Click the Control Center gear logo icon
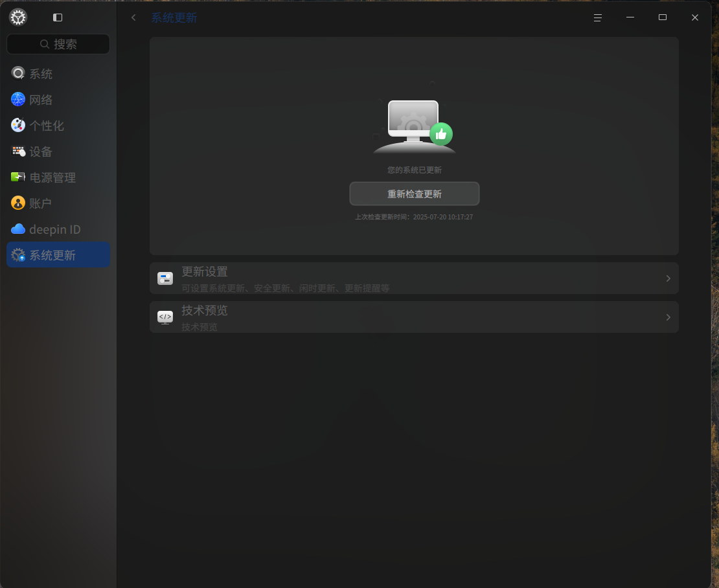Image resolution: width=719 pixels, height=588 pixels. click(x=18, y=17)
